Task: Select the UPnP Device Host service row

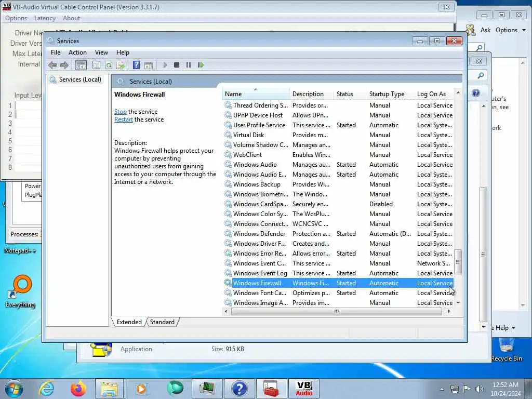Action: [338, 115]
